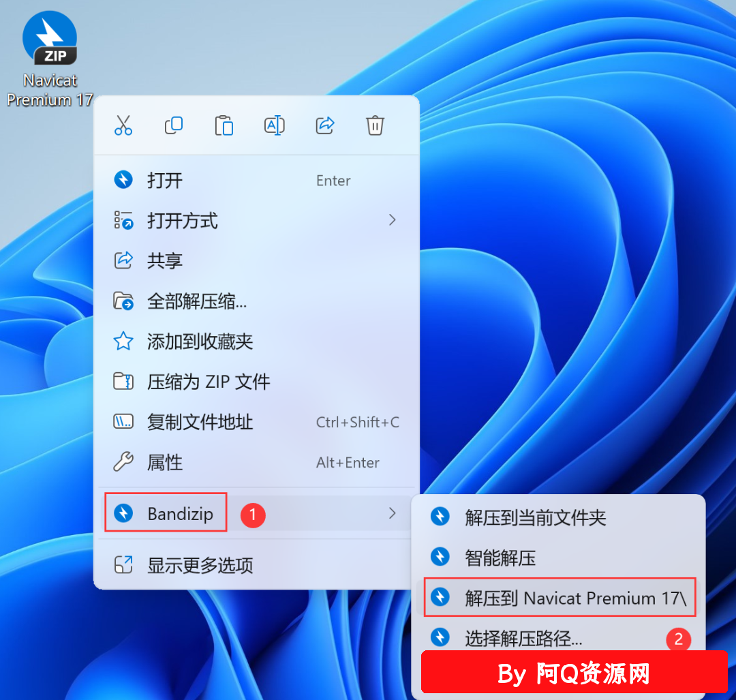Click the Bandizip icon beside 选择解压路径

tap(440, 637)
